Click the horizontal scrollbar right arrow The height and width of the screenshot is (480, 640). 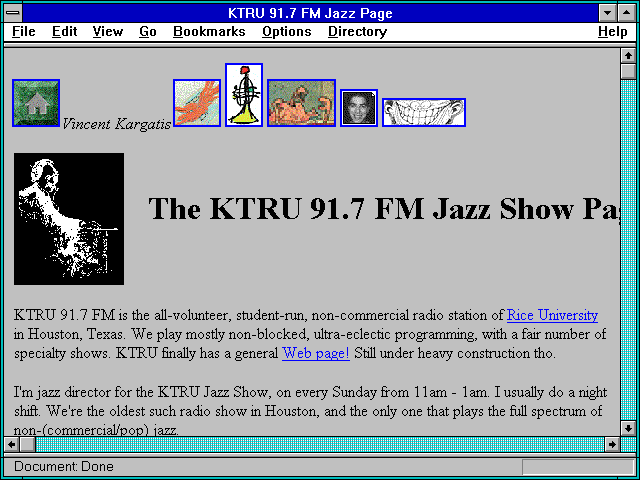click(612, 444)
